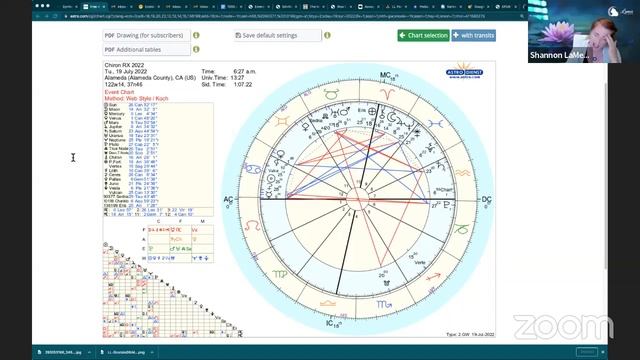Click Save default settings button
The image size is (640, 360).
tap(278, 36)
